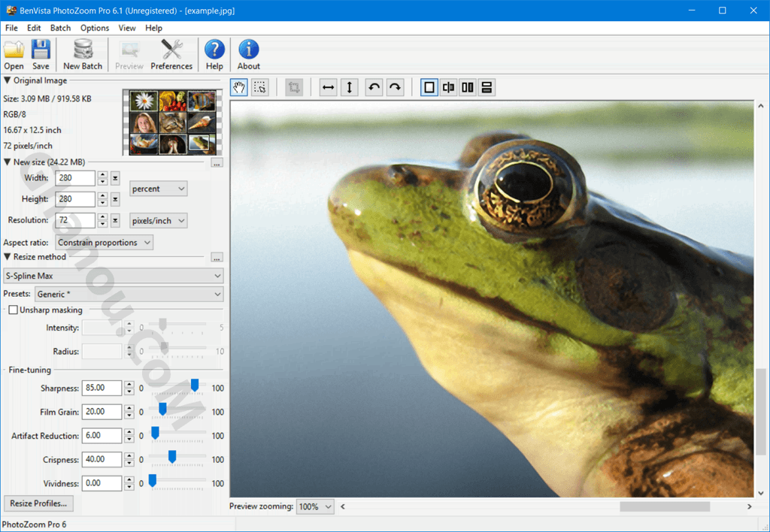Click the Vividness slider handle
The image size is (770, 532).
tap(153, 480)
